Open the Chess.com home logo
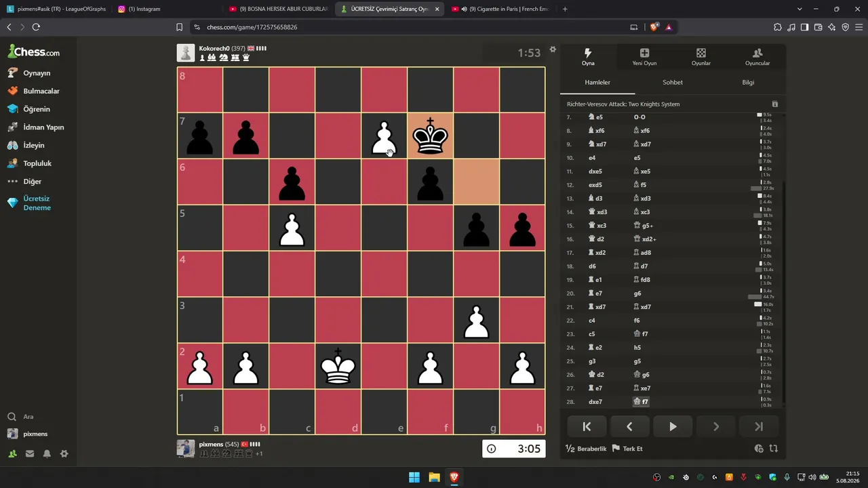 (x=33, y=52)
